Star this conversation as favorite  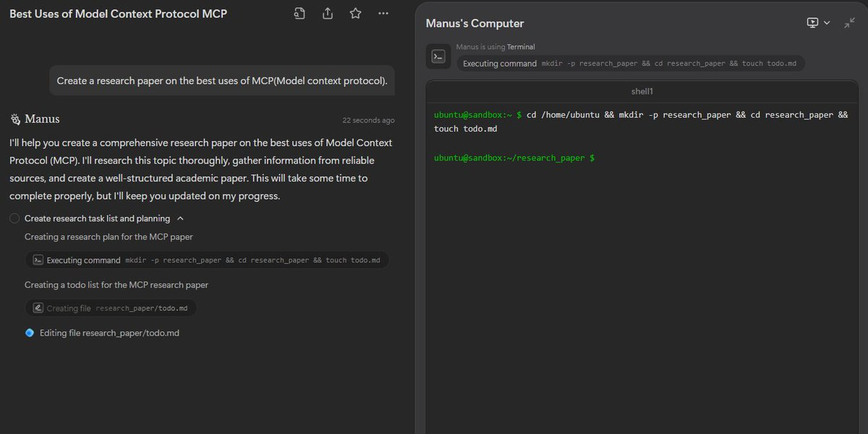355,13
